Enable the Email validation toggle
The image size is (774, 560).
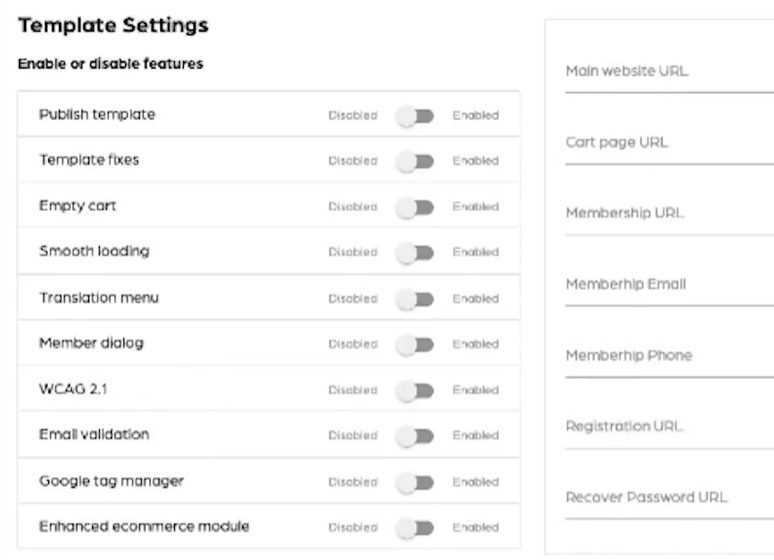pos(415,436)
